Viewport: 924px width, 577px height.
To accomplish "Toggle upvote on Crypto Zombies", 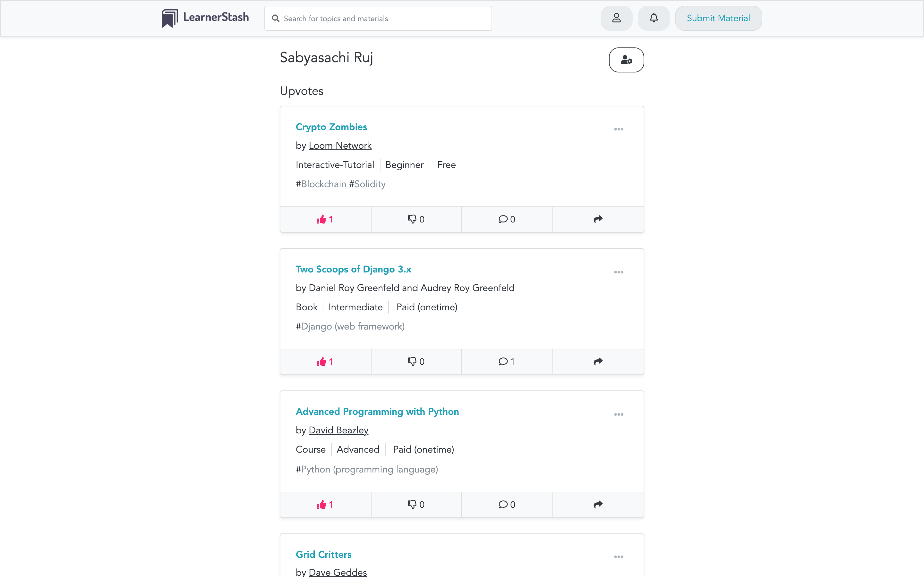I will pyautogui.click(x=325, y=220).
